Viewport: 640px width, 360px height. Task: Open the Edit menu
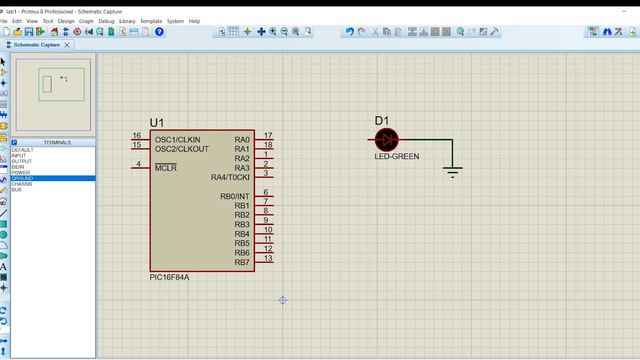(17, 21)
